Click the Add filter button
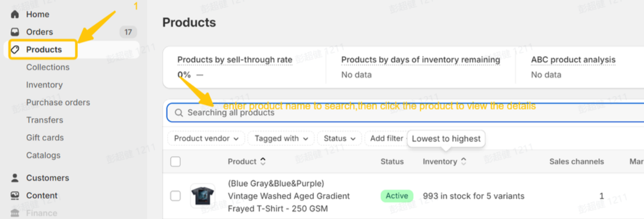644x219 pixels. [386, 138]
